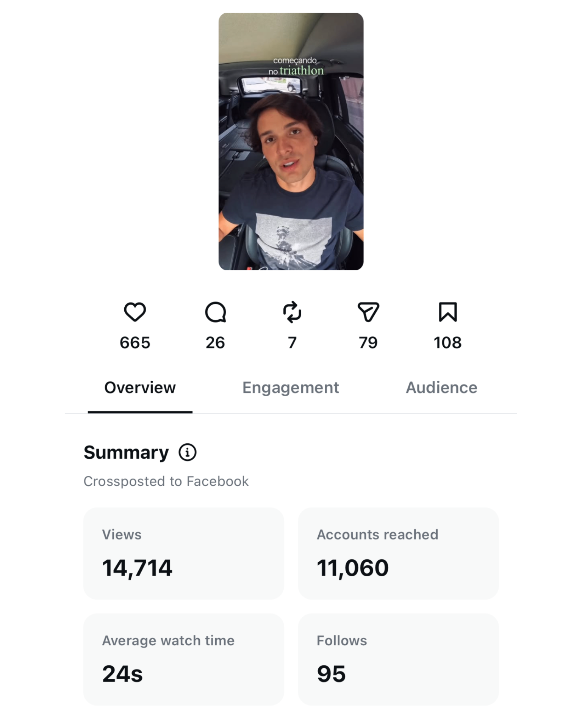Click the Summary heading
Viewport: 582px width, 728px height.
[x=126, y=452]
